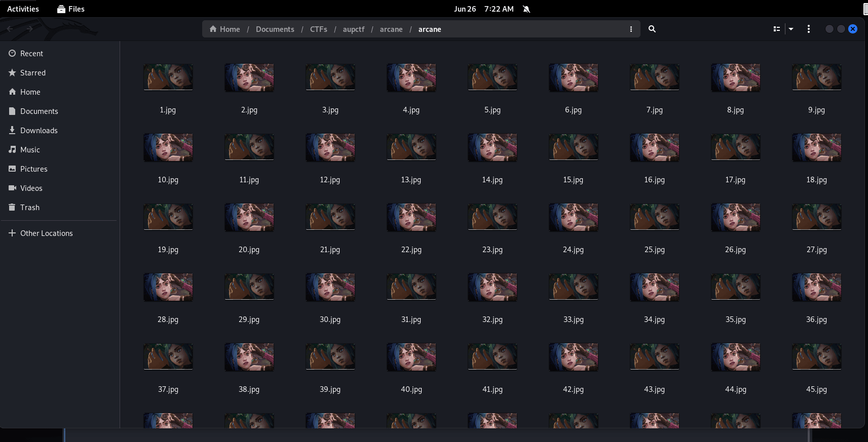
Task: Click the file name 3.jpg
Action: point(330,110)
